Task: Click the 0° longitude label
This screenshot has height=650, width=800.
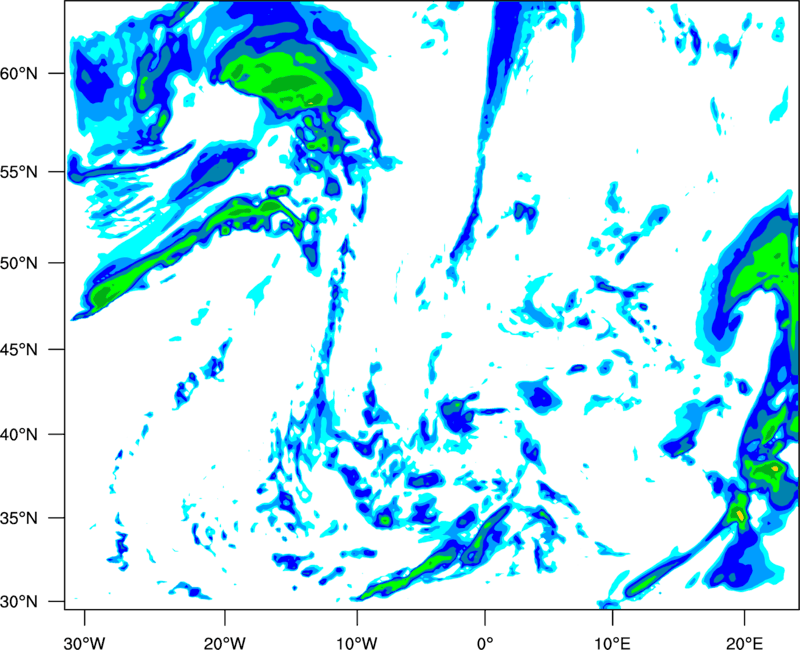Action: (485, 643)
